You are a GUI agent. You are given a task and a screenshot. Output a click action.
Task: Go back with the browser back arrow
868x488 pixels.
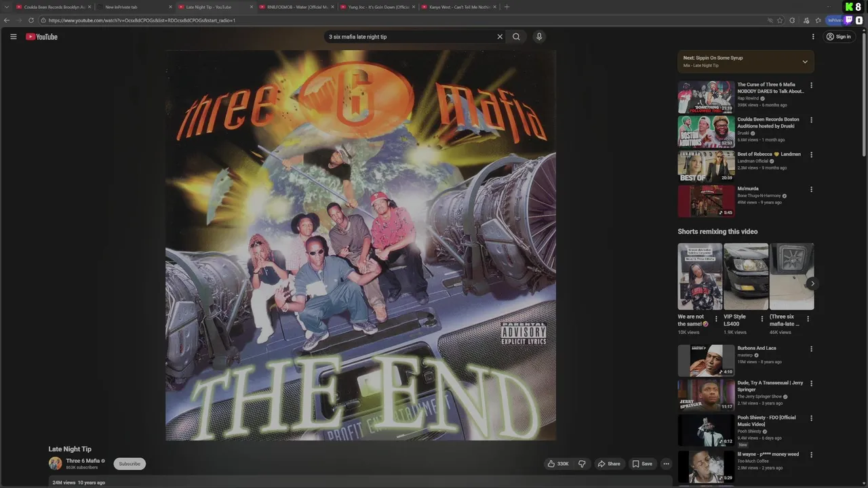(x=7, y=20)
